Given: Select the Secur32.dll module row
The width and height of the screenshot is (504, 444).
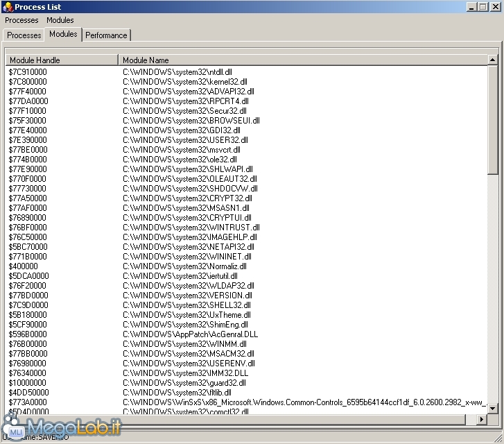Looking at the screenshot, I should coord(247,111).
